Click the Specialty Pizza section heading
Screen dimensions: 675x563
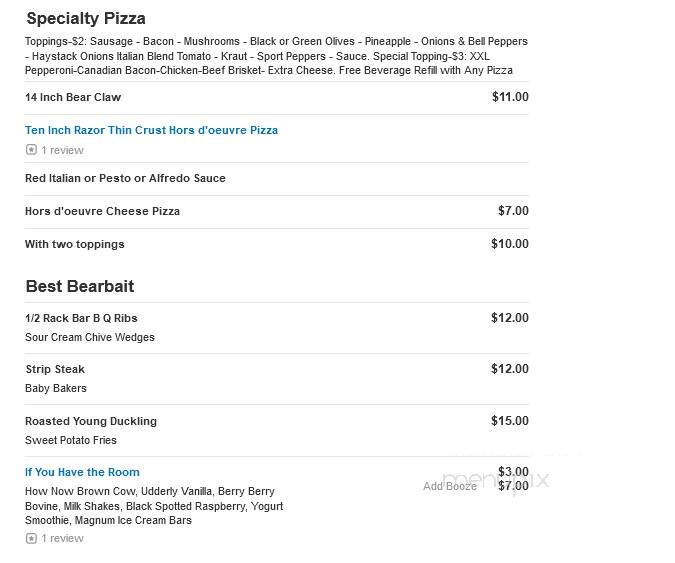(86, 19)
